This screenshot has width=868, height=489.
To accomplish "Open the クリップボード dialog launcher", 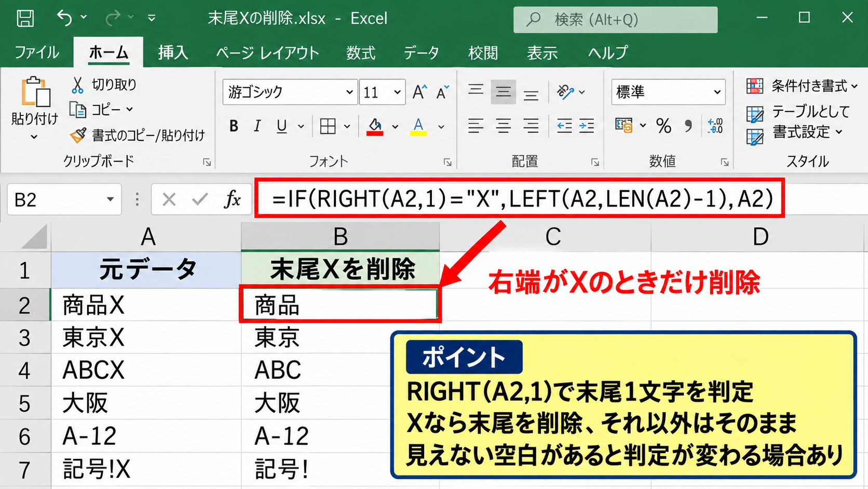I will click(207, 163).
